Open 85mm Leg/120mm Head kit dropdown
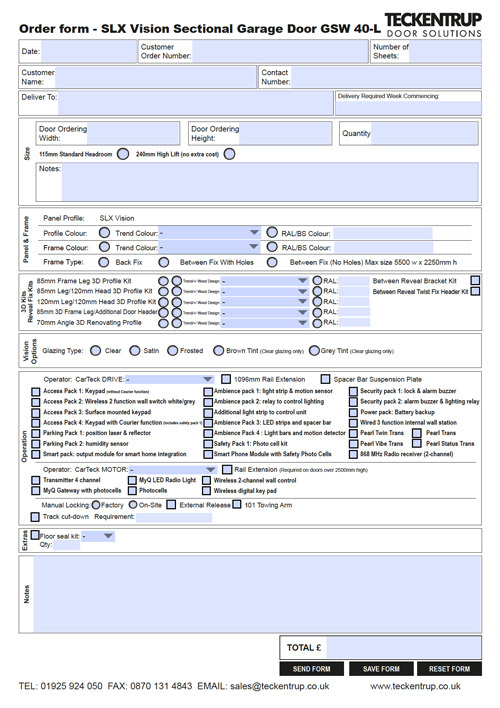This screenshot has height=708, width=500. pyautogui.click(x=265, y=291)
